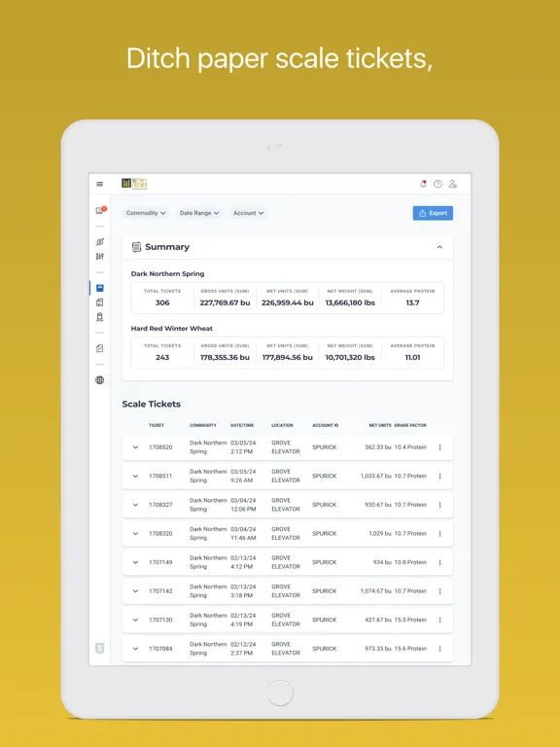The image size is (560, 747).
Task: Expand ticket 1708520 row
Action: pyautogui.click(x=135, y=447)
